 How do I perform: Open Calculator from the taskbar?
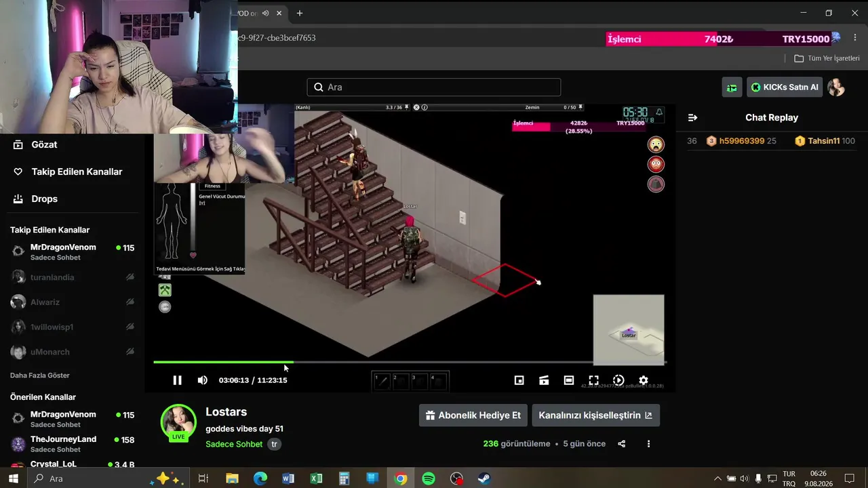coord(344,479)
